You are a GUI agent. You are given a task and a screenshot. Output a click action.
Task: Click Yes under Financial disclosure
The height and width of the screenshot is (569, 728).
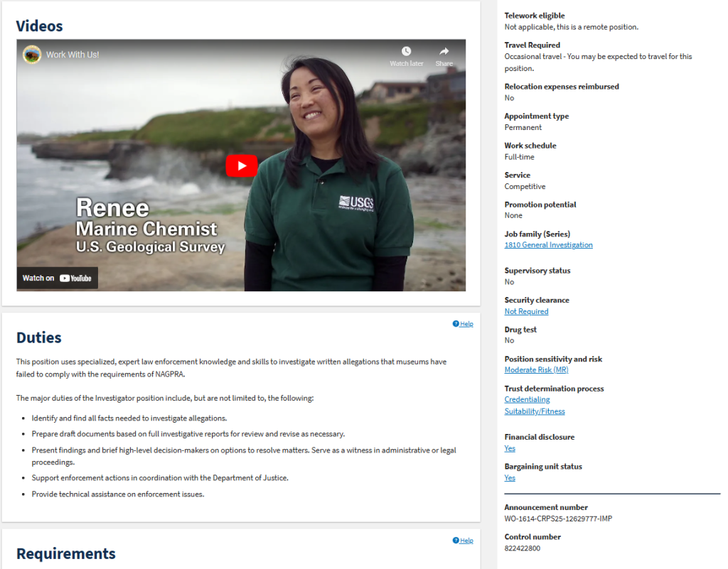510,448
